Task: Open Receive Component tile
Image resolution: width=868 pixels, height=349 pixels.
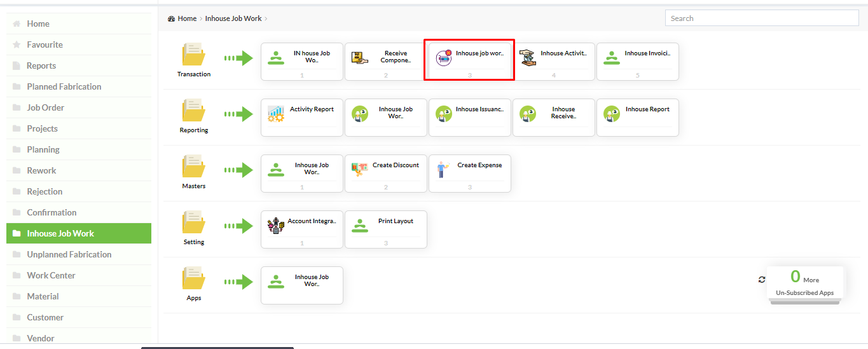Action: pos(386,62)
